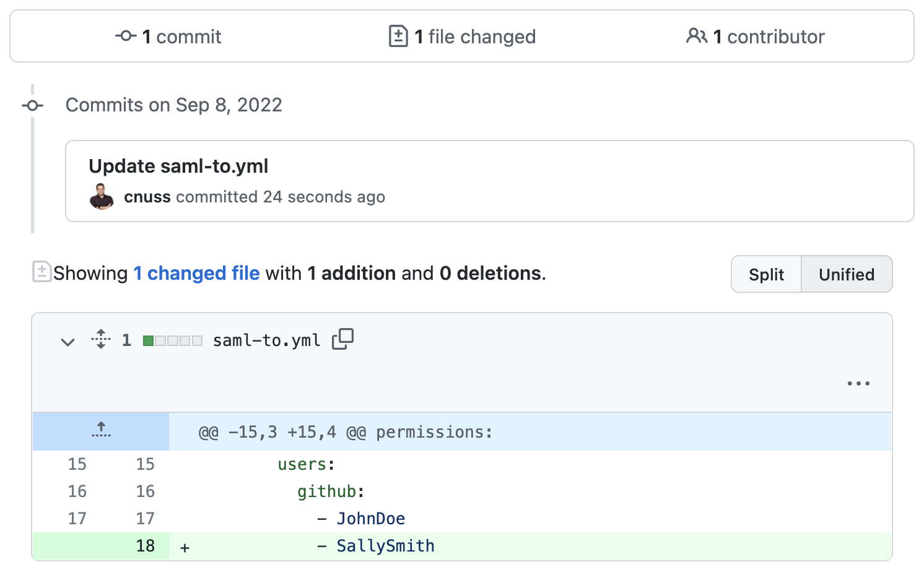Click cnuss avatar image

pos(102,197)
